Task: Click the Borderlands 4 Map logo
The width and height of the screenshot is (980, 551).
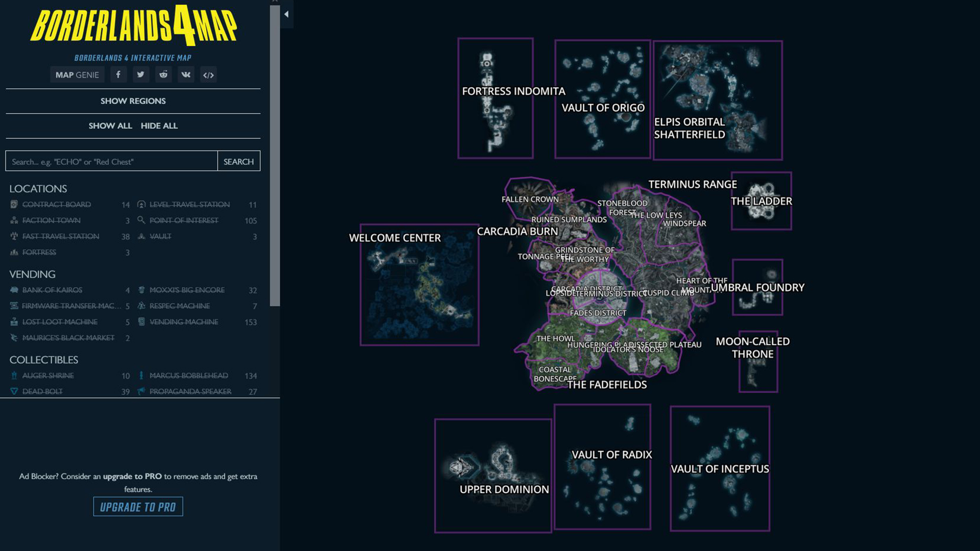Action: 134,26
